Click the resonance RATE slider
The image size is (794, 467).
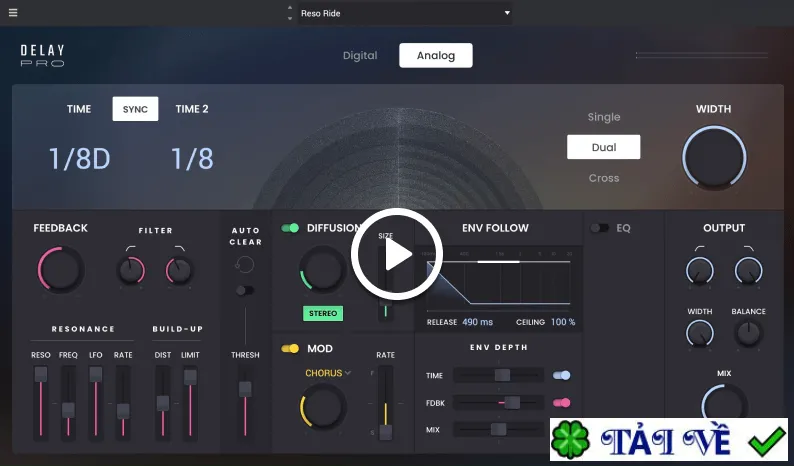pyautogui.click(x=123, y=403)
